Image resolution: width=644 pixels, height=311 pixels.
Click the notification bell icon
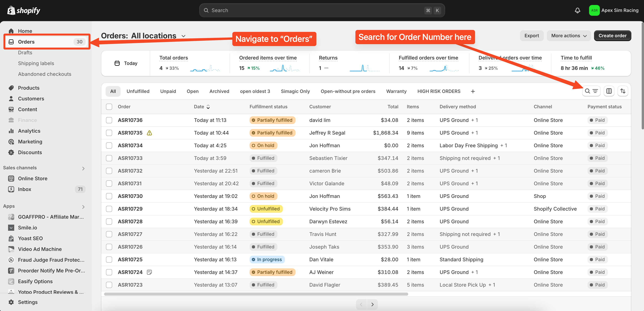point(577,11)
